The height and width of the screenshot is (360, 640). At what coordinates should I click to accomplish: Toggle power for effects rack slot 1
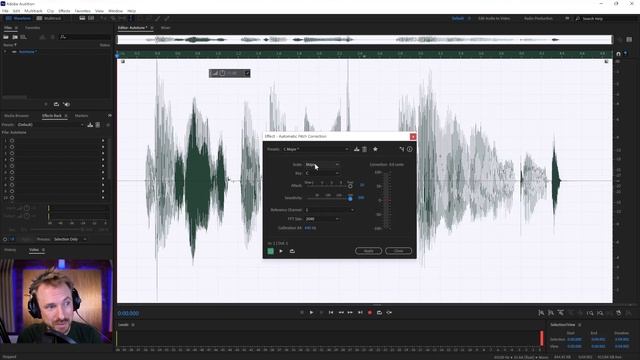coord(12,140)
